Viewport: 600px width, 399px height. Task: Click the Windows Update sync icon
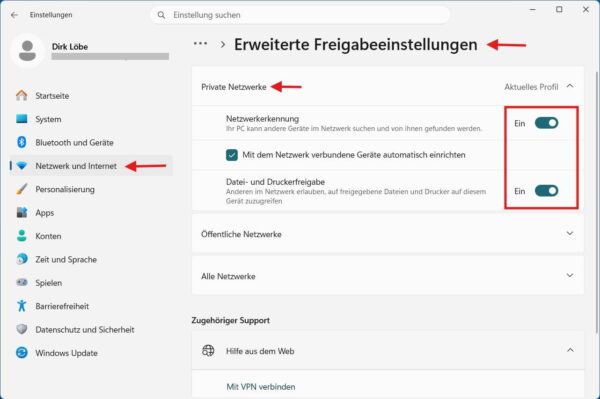pos(22,352)
